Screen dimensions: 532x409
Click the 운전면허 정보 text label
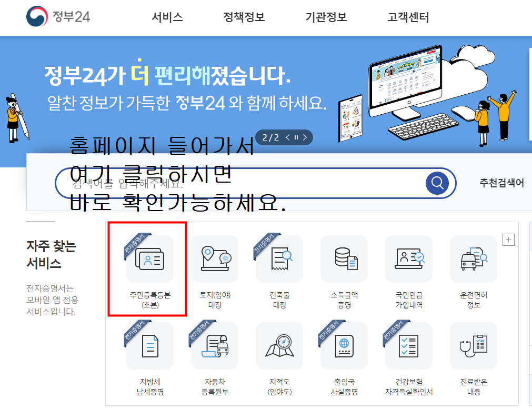click(474, 300)
